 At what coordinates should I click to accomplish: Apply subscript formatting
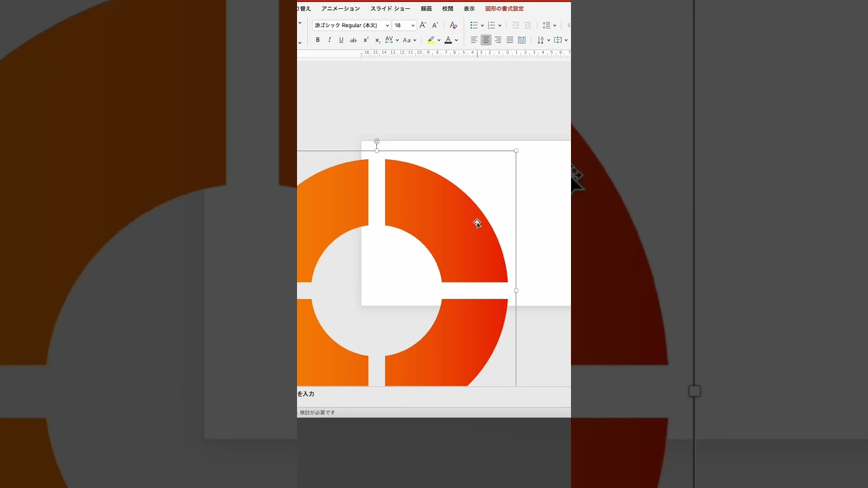(378, 40)
